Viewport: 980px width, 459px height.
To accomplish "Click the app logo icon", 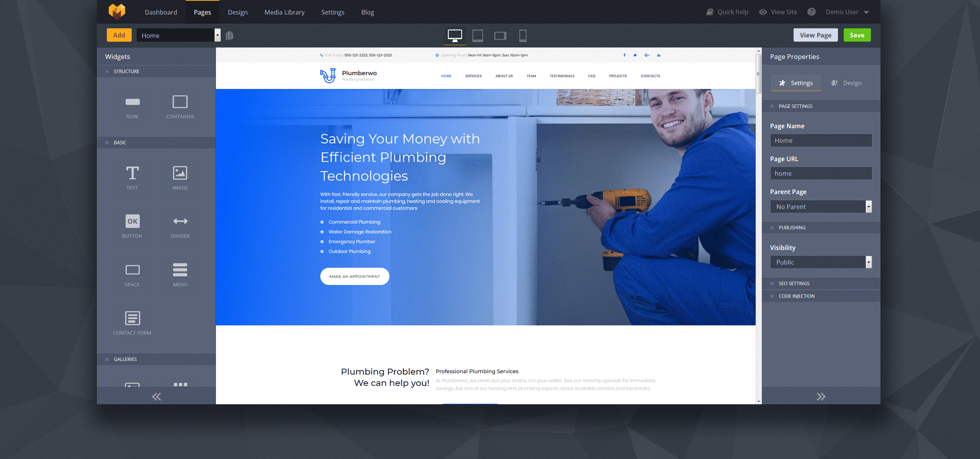I will (117, 11).
